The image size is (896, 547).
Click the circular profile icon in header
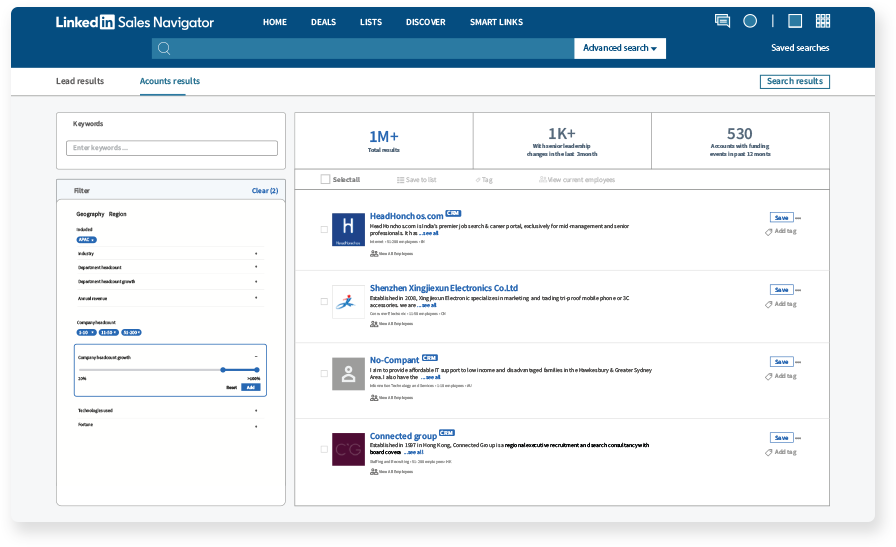click(750, 21)
